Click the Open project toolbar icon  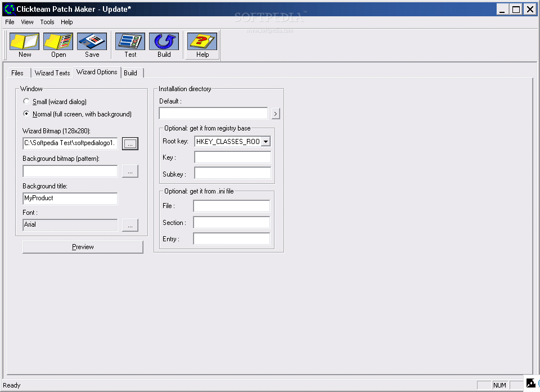(58, 41)
